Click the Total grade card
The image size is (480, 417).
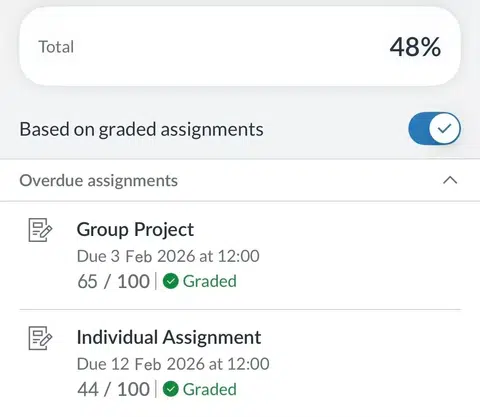[240, 46]
